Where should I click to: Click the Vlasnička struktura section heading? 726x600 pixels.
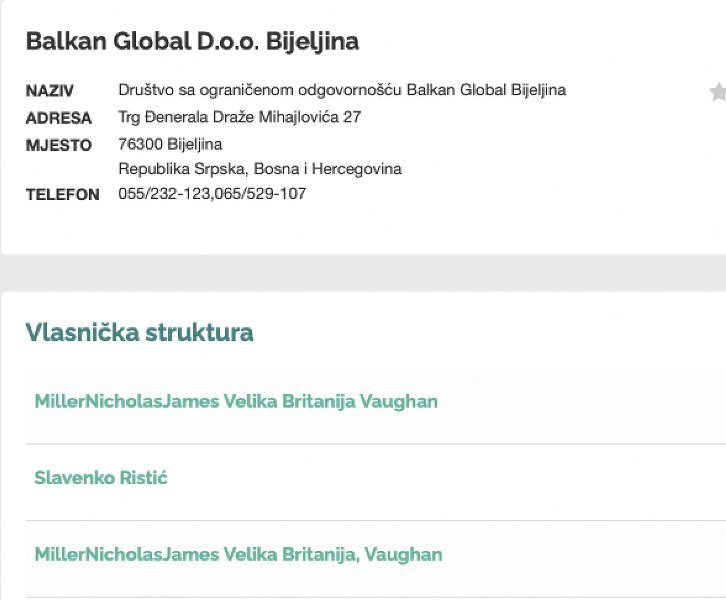[x=139, y=332]
